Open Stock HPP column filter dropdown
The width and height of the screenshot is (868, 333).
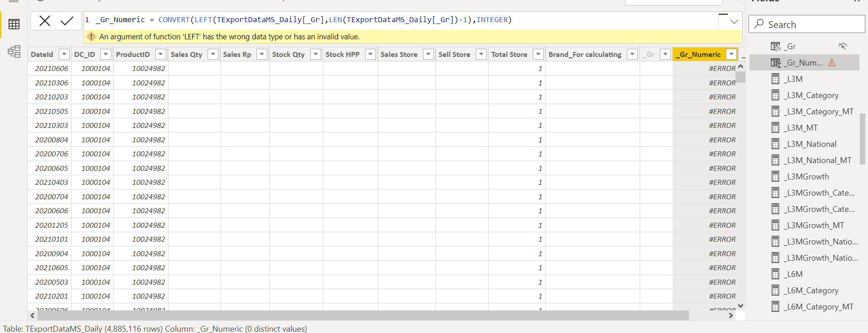coord(370,54)
